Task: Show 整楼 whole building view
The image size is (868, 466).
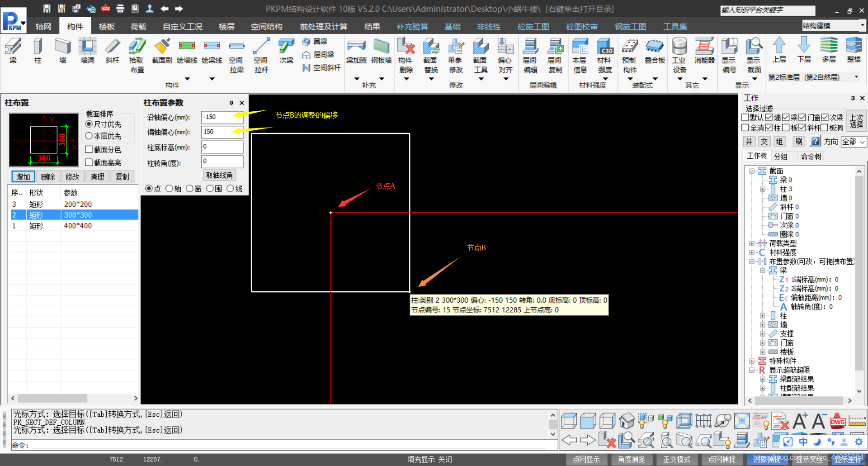Action: pos(854,50)
